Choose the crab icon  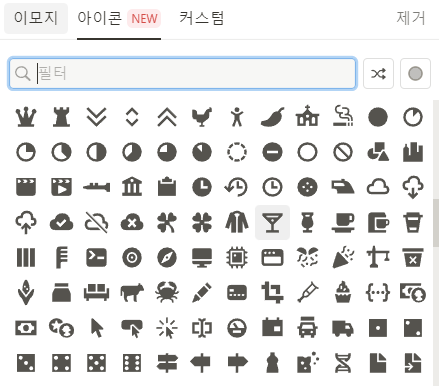167,292
